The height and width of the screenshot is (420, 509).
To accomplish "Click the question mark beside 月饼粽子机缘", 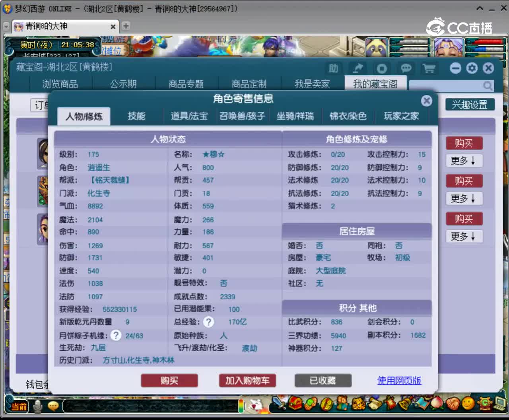I will pos(116,335).
